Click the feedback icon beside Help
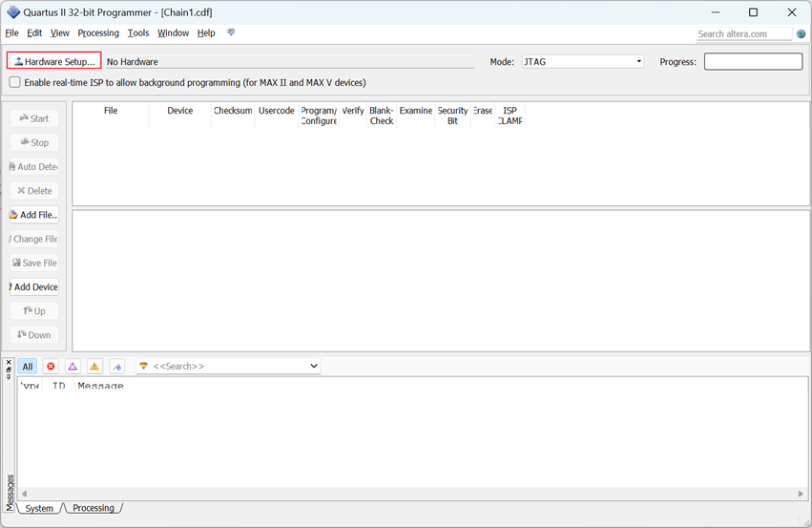 (x=231, y=32)
